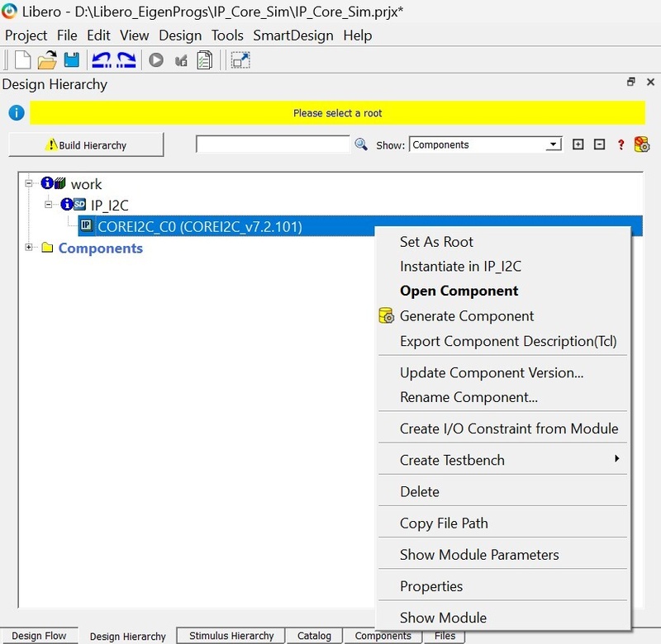Select the Components folder label

(100, 248)
